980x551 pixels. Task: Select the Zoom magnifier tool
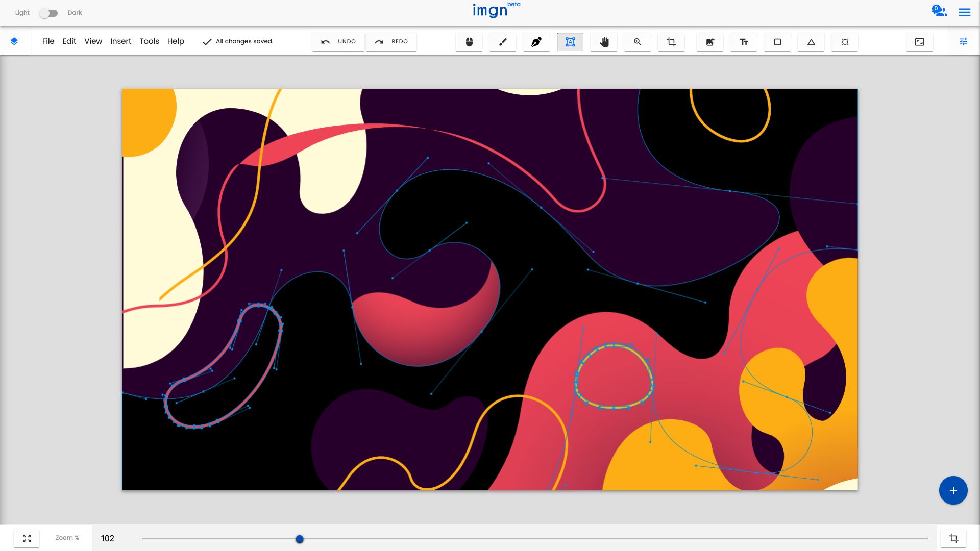point(638,42)
